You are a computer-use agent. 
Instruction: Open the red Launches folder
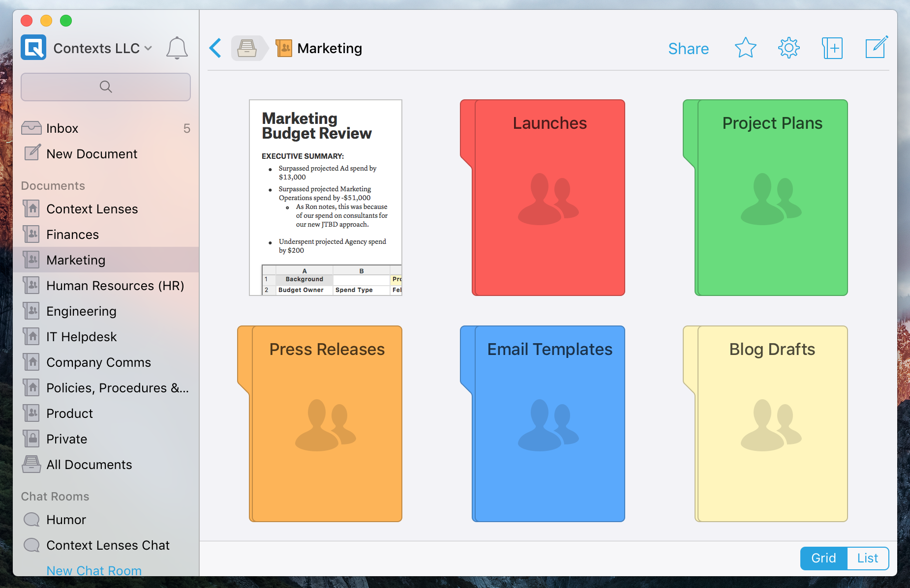pyautogui.click(x=548, y=198)
